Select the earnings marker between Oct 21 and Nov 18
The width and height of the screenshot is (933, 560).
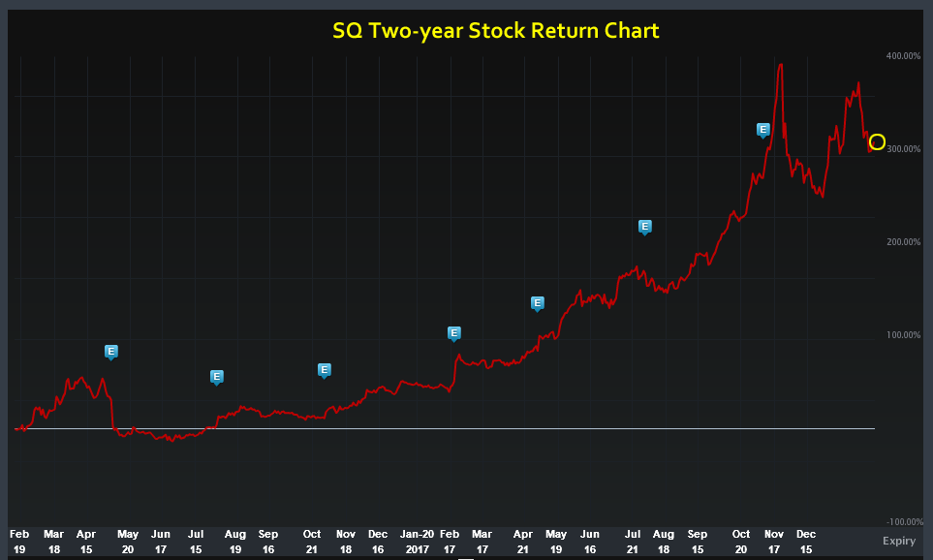tap(325, 370)
